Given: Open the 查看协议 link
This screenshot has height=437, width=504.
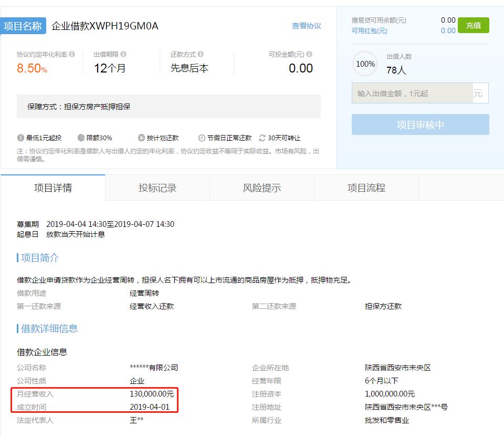Looking at the screenshot, I should (x=307, y=26).
